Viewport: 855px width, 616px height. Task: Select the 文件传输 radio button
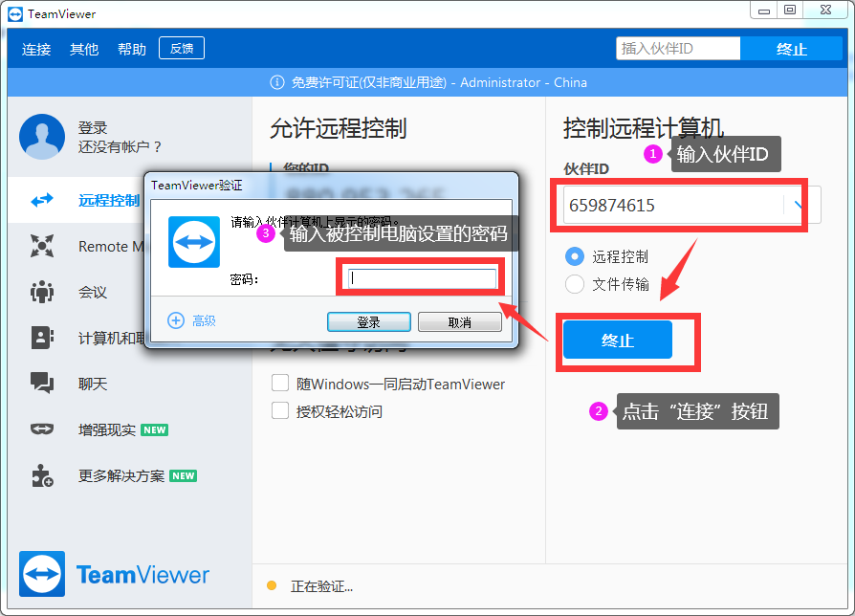574,284
